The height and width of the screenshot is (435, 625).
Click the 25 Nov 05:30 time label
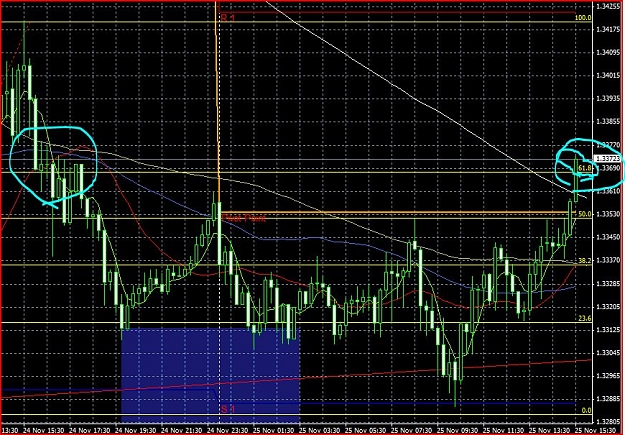[366, 431]
